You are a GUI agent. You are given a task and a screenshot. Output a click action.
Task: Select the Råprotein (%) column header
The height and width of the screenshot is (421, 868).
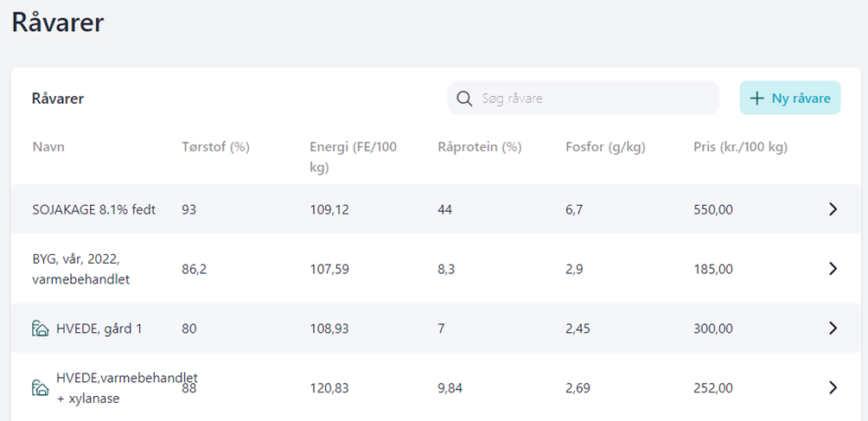[x=480, y=147]
